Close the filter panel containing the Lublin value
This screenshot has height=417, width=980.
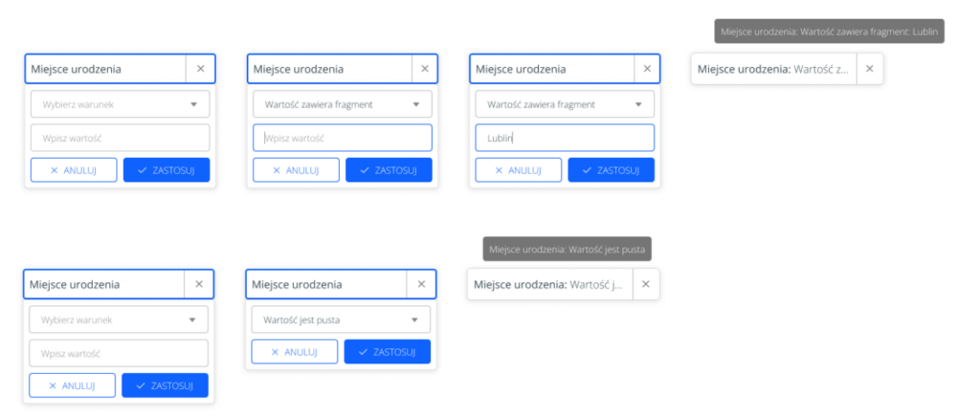646,69
